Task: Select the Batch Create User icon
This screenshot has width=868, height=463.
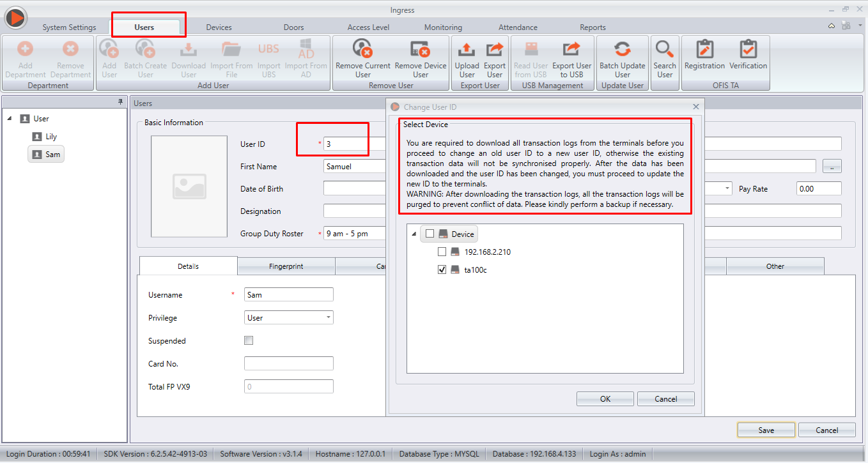Action: 145,49
